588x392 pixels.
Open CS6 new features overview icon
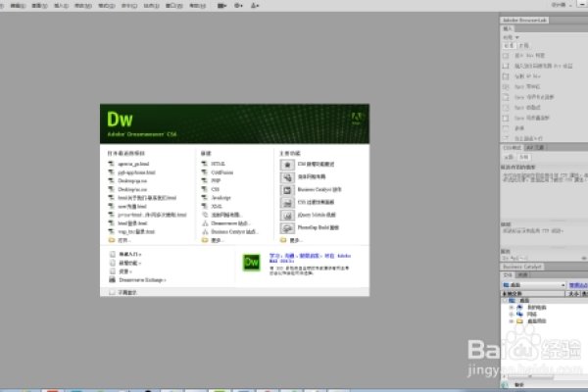click(287, 165)
